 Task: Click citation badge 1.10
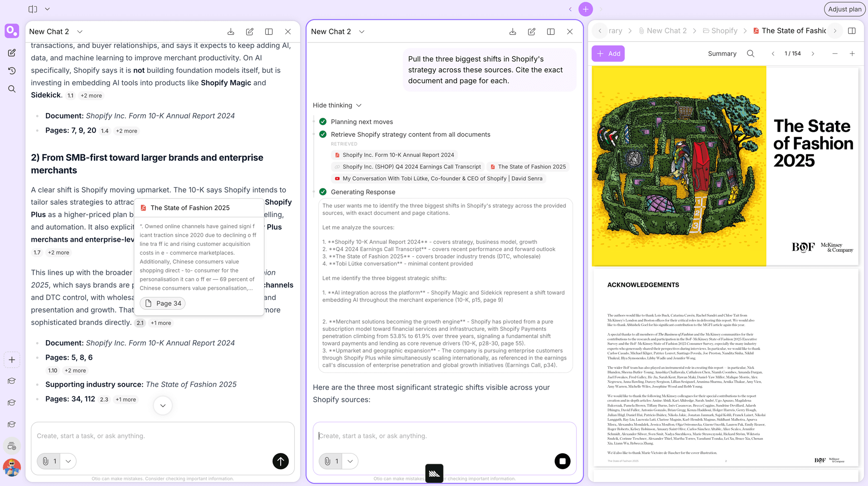(53, 371)
